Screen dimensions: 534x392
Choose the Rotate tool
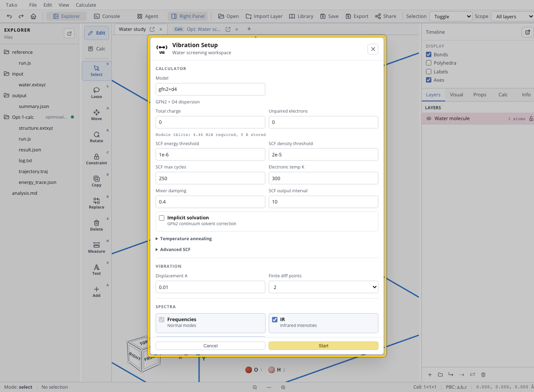coord(96,137)
